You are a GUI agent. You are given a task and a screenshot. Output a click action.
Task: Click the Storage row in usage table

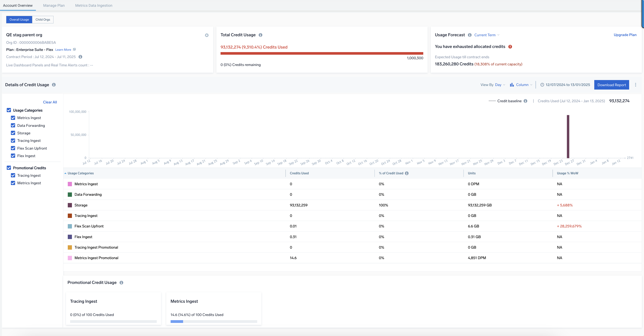(x=353, y=205)
